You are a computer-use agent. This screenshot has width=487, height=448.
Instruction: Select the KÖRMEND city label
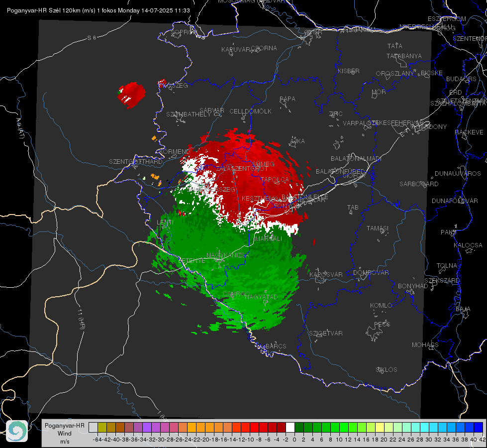pos(174,152)
